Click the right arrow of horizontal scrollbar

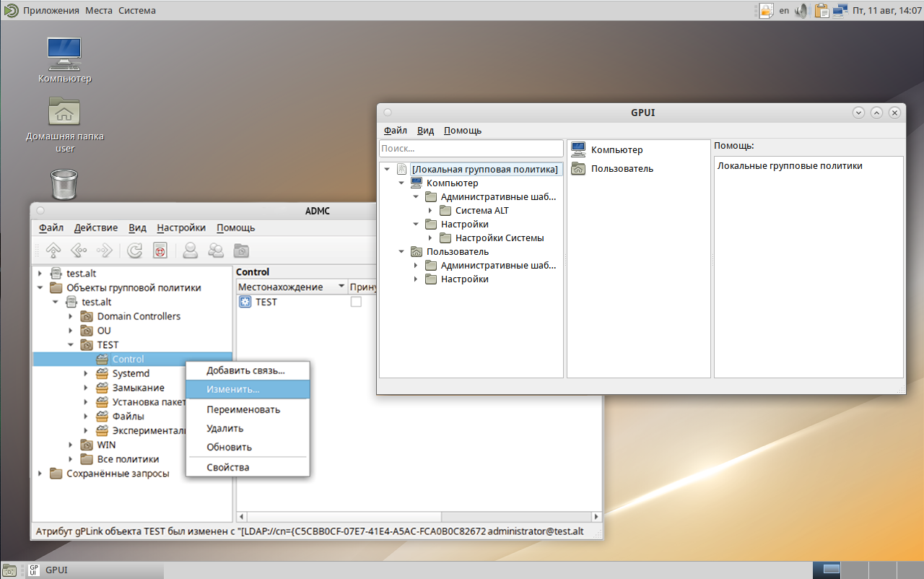596,517
